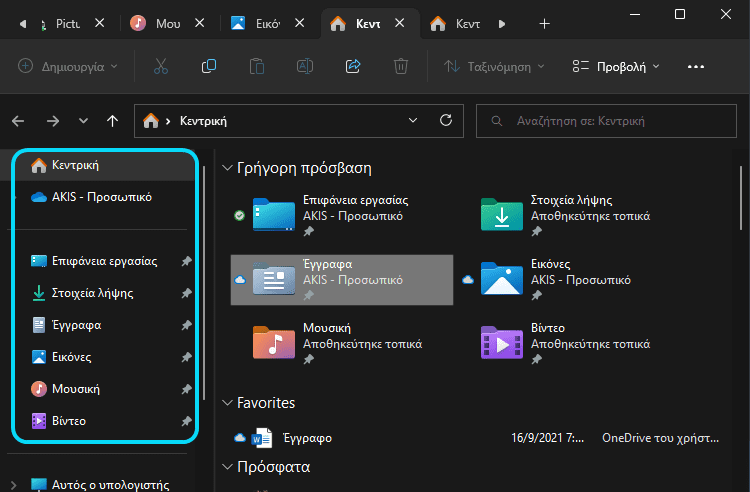750x492 pixels.
Task: Switch to the Μου music tab
Action: click(x=168, y=23)
